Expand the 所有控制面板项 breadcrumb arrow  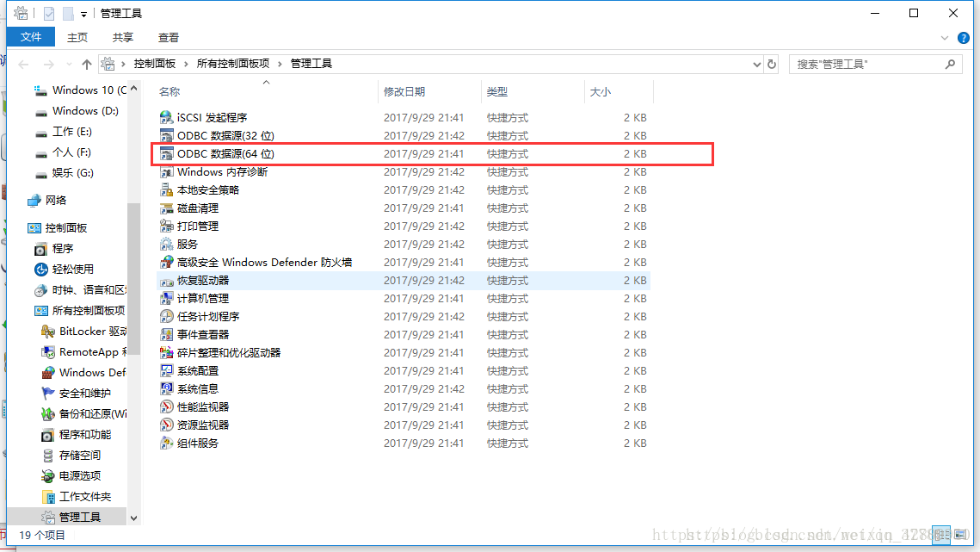click(x=280, y=64)
